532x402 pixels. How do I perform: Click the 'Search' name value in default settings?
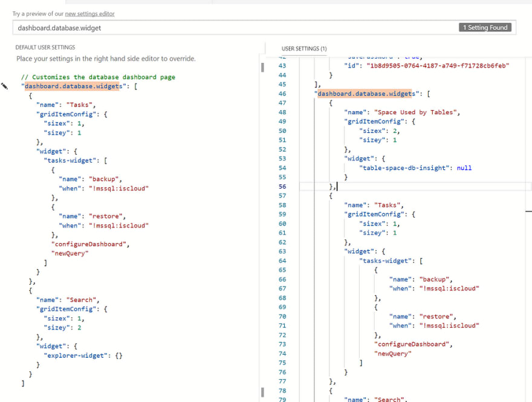81,300
